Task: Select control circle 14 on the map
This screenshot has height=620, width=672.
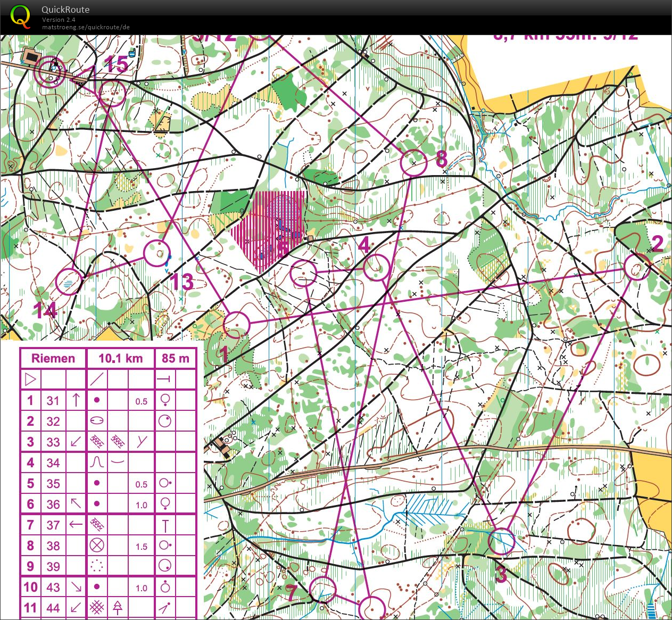Action: click(69, 282)
